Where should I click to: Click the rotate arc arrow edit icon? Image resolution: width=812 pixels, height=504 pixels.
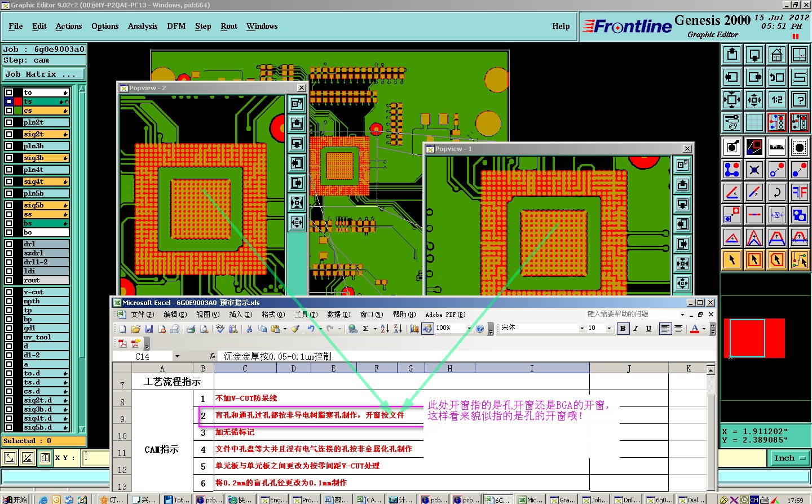coord(777,192)
